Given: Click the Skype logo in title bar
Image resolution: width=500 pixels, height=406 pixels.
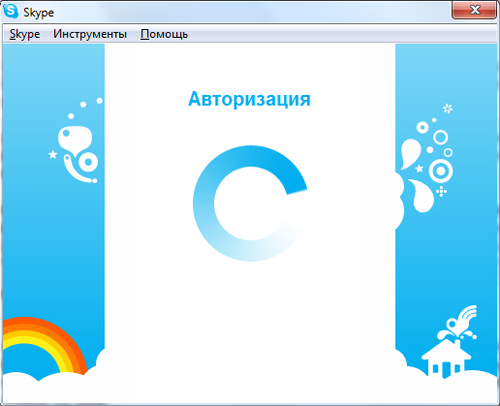Looking at the screenshot, I should 11,11.
